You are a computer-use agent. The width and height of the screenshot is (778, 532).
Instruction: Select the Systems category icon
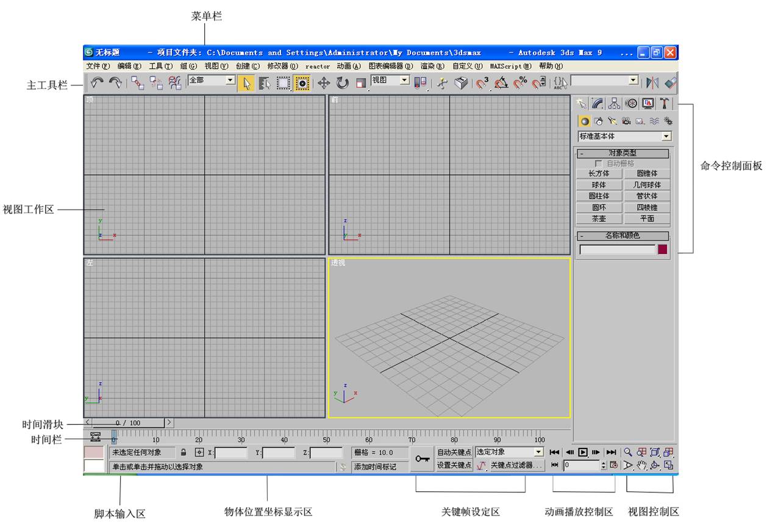[x=668, y=121]
